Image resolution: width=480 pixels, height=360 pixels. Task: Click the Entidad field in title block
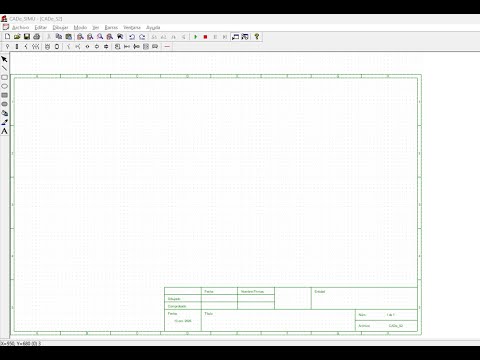pos(364,298)
